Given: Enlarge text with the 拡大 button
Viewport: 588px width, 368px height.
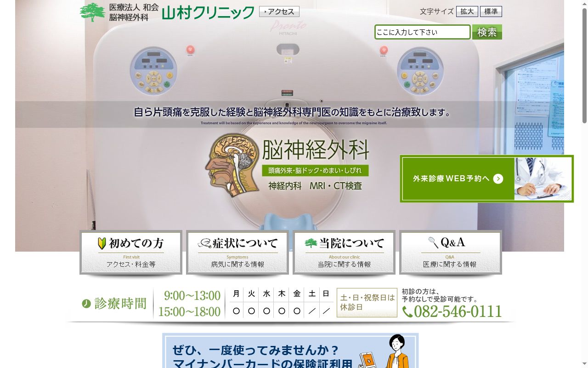Looking at the screenshot, I should coord(467,11).
